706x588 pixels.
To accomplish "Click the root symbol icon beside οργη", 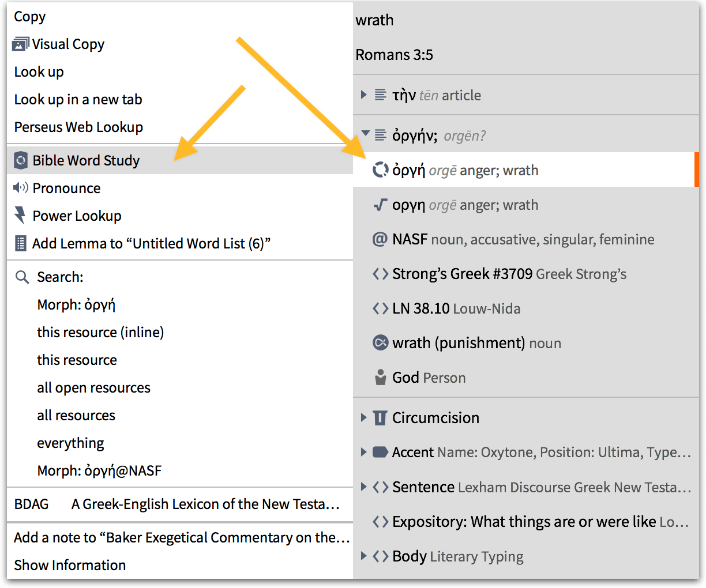I will [x=380, y=205].
